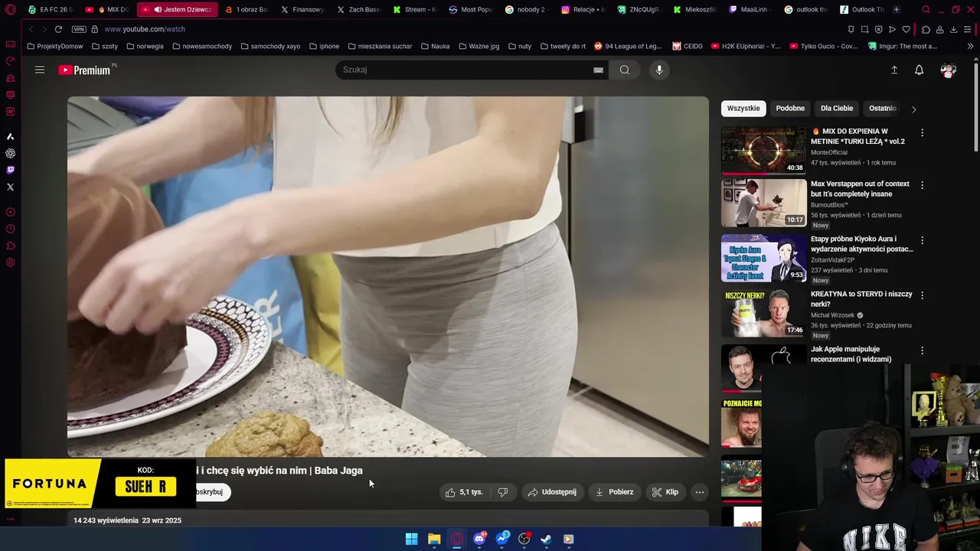Open Twitch in Opera sidebar
The width and height of the screenshot is (980, 551).
10,170
